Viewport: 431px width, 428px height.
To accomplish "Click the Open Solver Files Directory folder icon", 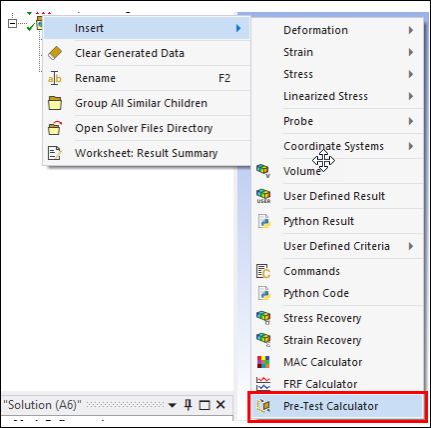I will pos(55,128).
